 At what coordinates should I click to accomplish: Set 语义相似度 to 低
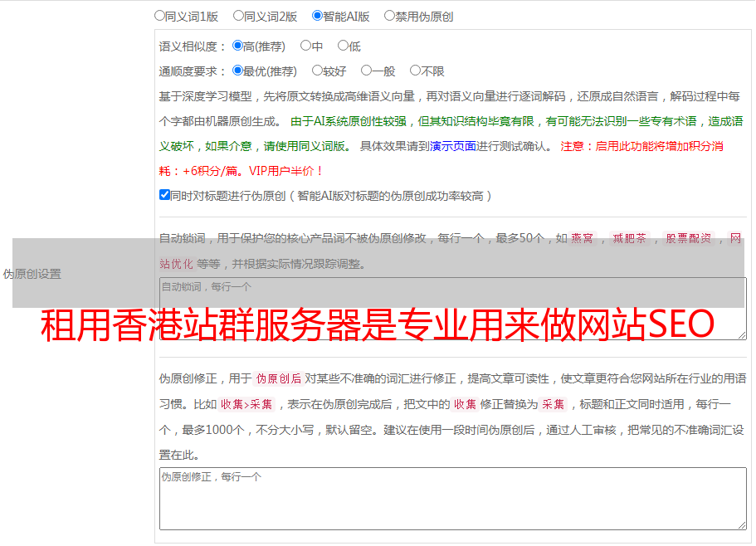pyautogui.click(x=344, y=46)
